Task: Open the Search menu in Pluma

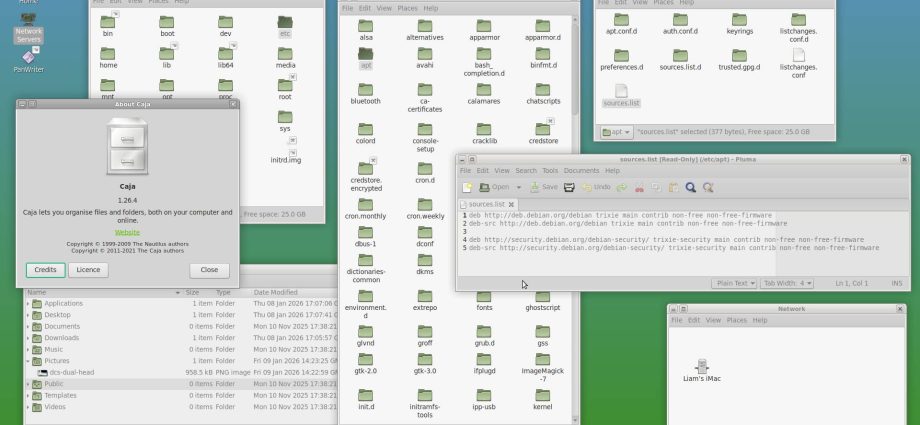Action: tap(526, 171)
